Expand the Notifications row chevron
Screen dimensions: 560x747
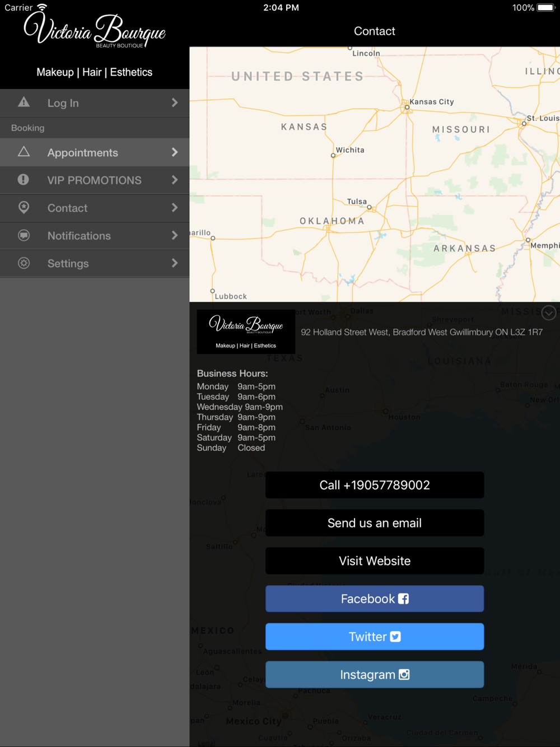[175, 235]
